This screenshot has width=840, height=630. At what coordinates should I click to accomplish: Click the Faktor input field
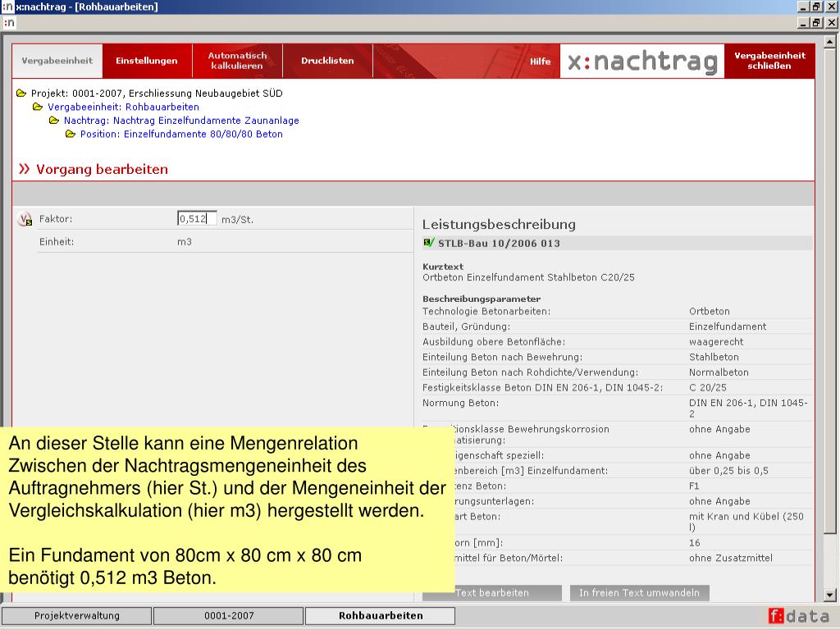tap(197, 218)
